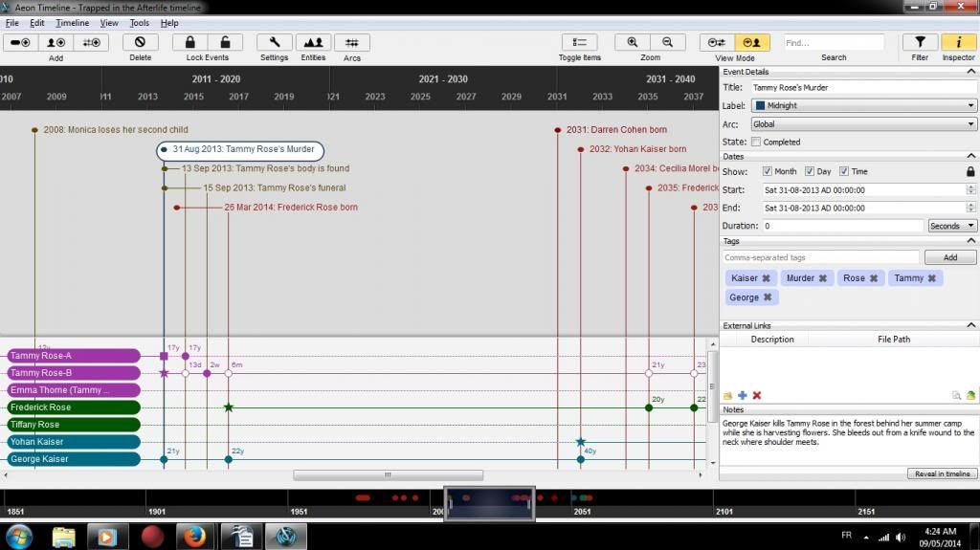The image size is (980, 550).
Task: Check the Completed state checkbox
Action: point(757,143)
